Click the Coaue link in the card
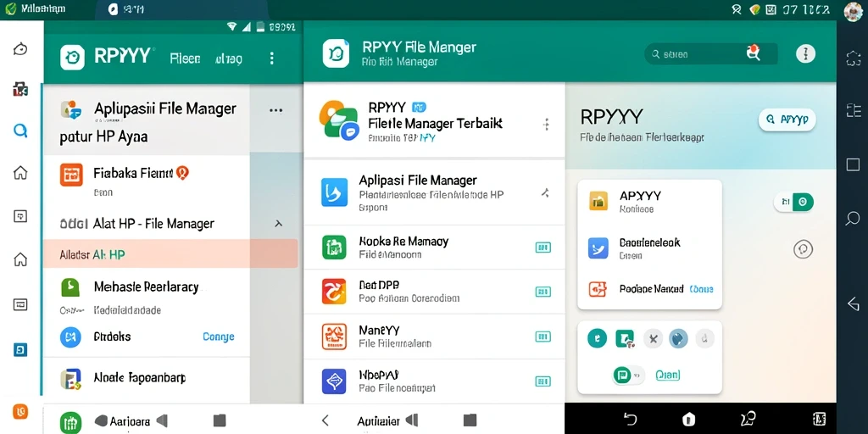This screenshot has width=868, height=434. [701, 289]
